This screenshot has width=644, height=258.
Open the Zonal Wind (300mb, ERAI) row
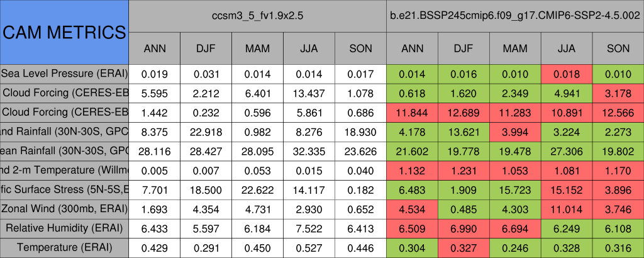[64, 208]
